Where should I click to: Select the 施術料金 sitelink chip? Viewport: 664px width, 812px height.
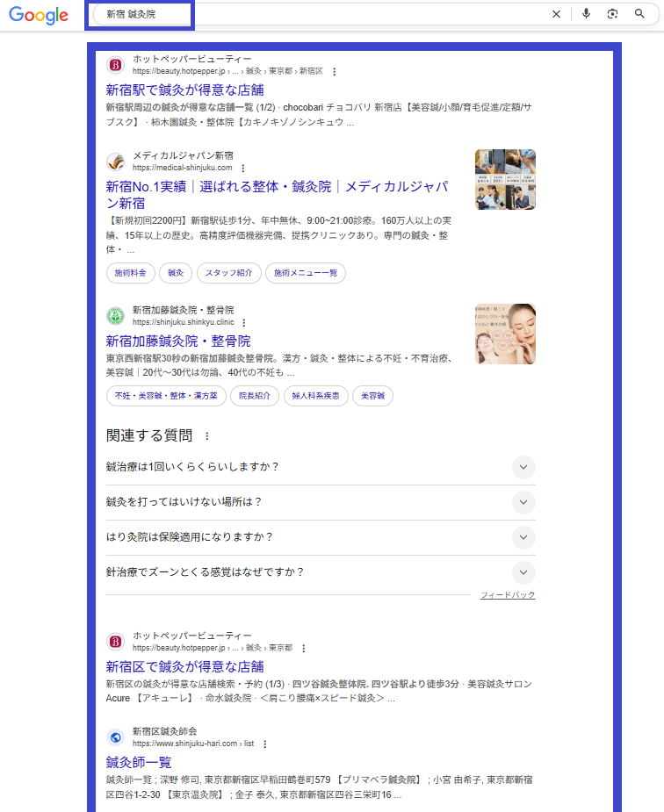pyautogui.click(x=131, y=273)
